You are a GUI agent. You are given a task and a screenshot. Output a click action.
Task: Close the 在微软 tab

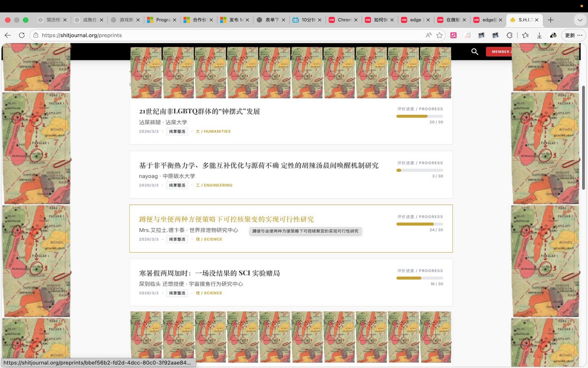(x=465, y=20)
